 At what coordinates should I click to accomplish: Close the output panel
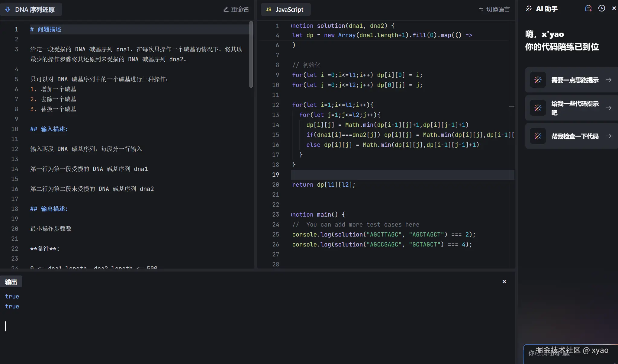pos(504,282)
